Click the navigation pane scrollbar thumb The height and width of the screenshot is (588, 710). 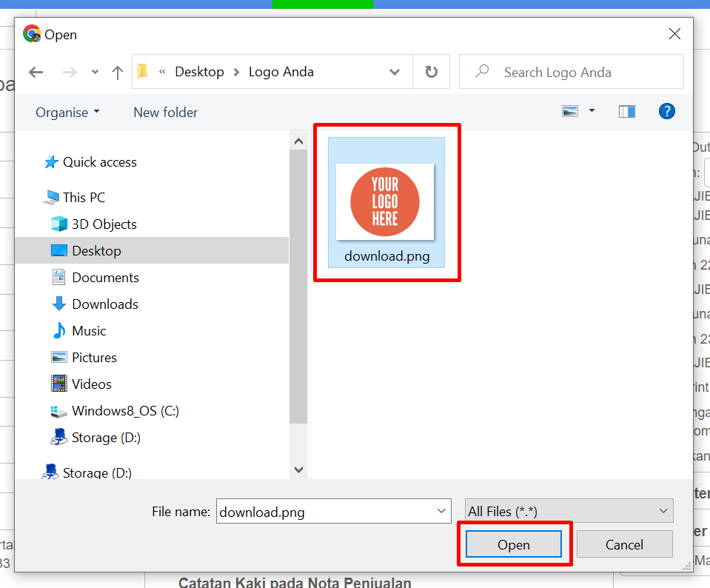[298, 287]
